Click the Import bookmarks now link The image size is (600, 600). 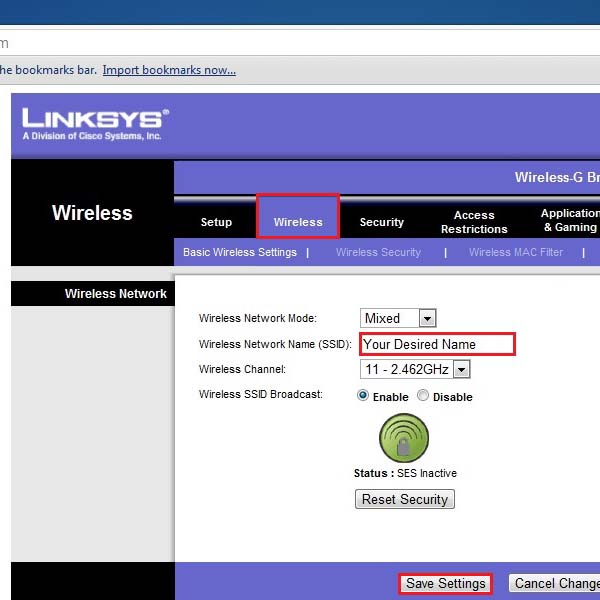[169, 70]
